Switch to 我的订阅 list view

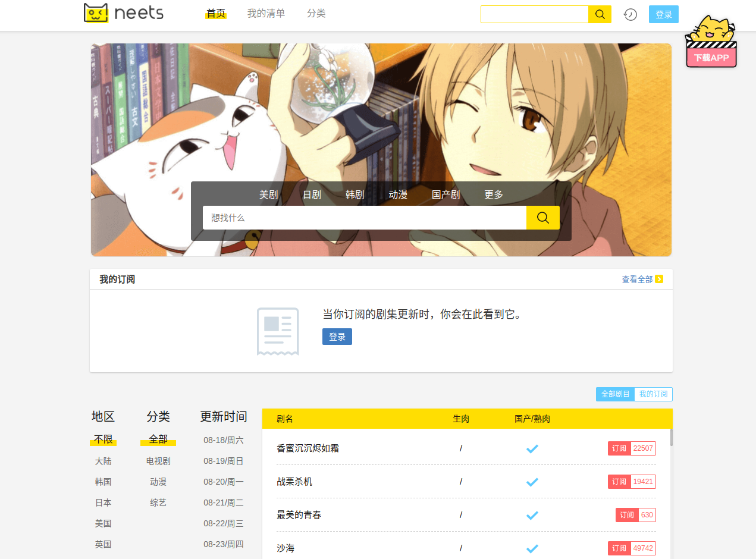click(653, 394)
